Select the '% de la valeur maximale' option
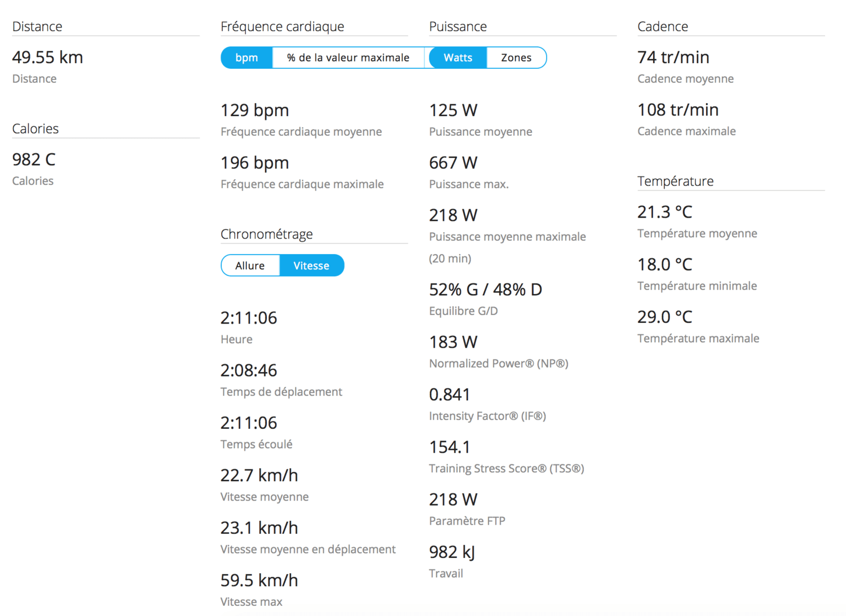This screenshot has width=846, height=616. 348,57
